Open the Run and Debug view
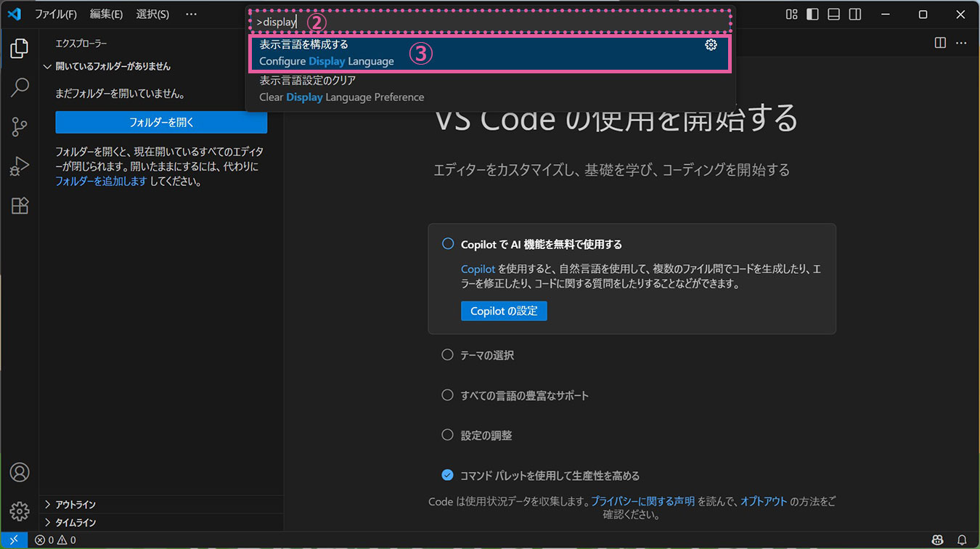Screen dimensions: 980x549 point(20,166)
